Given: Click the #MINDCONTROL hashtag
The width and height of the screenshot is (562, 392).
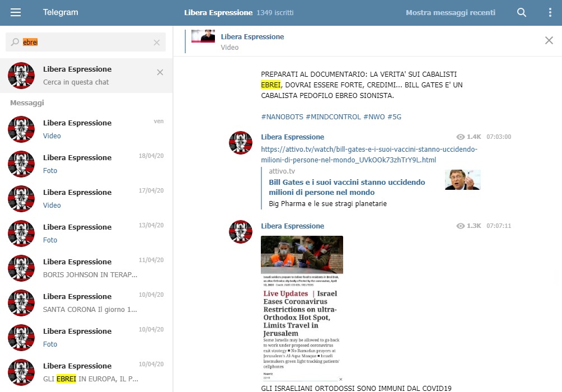Looking at the screenshot, I should click(333, 117).
